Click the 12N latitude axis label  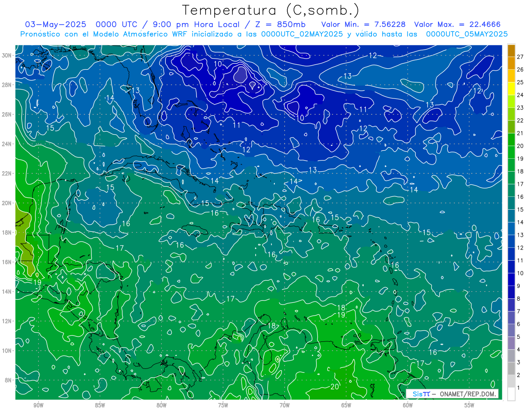pos(7,321)
